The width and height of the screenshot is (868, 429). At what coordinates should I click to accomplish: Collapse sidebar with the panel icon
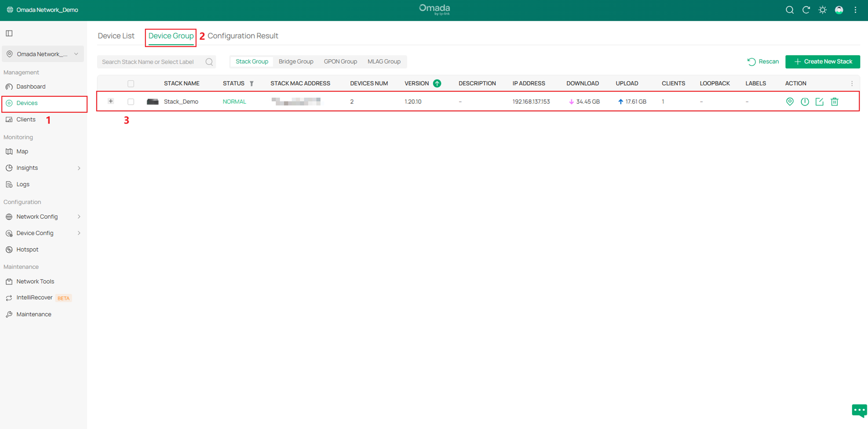(9, 33)
